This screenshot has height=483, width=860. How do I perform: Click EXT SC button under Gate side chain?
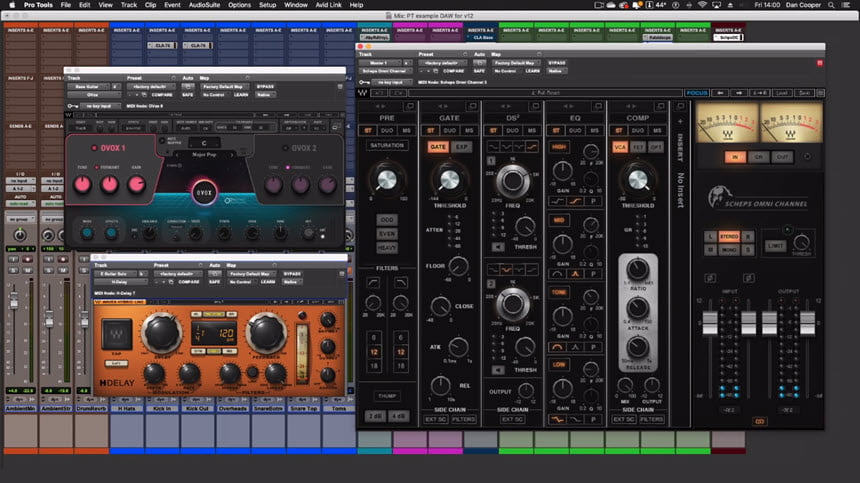pyautogui.click(x=436, y=419)
